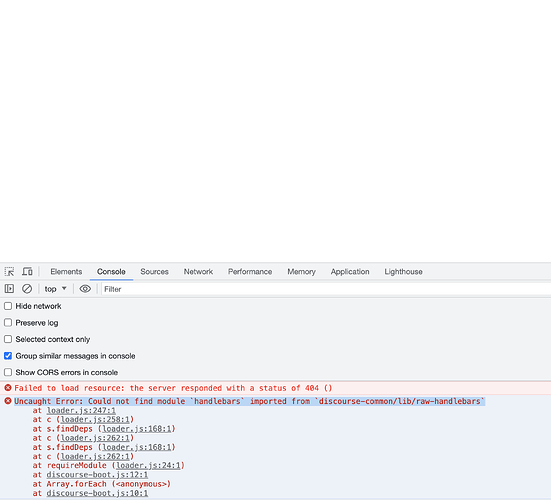Activate the inspect element picker icon

pos(9,272)
